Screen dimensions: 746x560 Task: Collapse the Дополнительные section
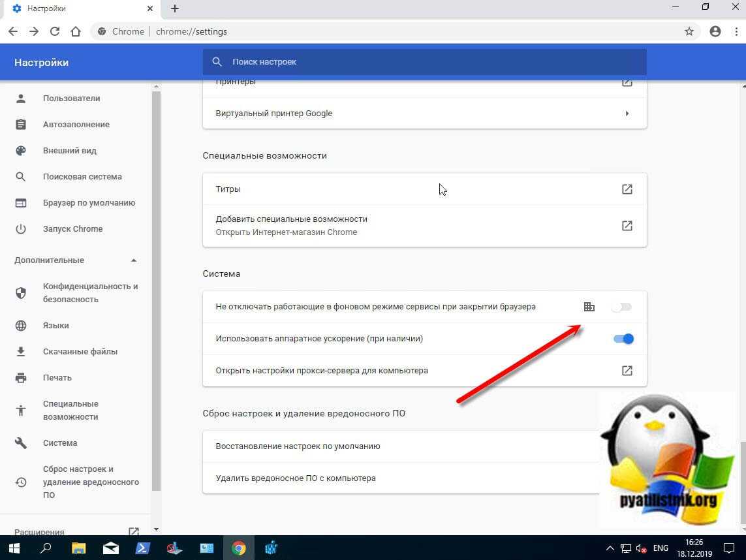click(x=134, y=260)
